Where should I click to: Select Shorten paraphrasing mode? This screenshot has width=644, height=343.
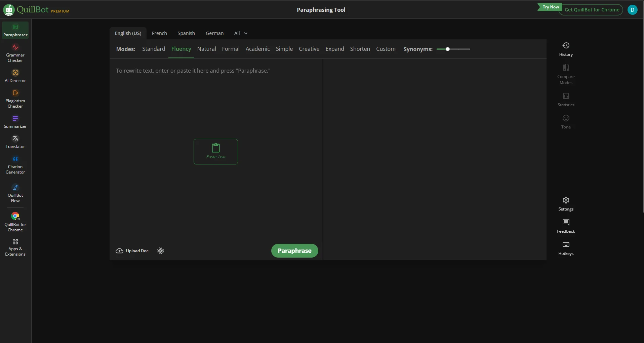click(x=360, y=49)
